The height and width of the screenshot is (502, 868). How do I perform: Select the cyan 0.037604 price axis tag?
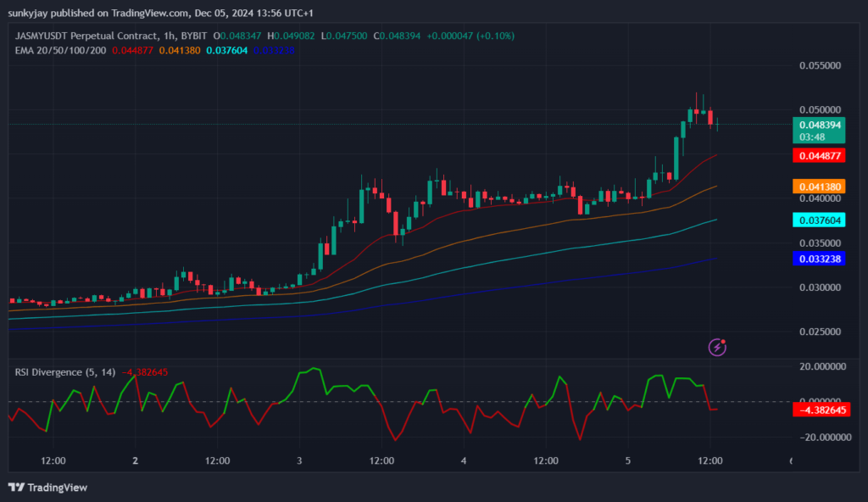820,220
